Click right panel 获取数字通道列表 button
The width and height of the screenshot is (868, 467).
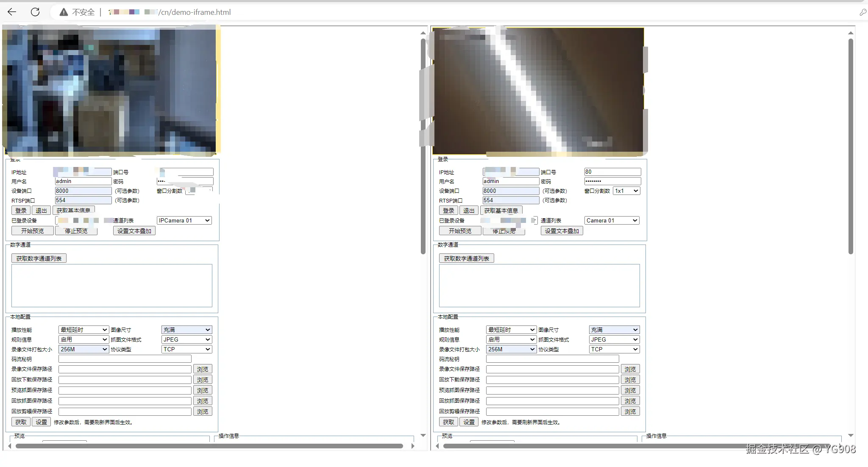coord(466,259)
